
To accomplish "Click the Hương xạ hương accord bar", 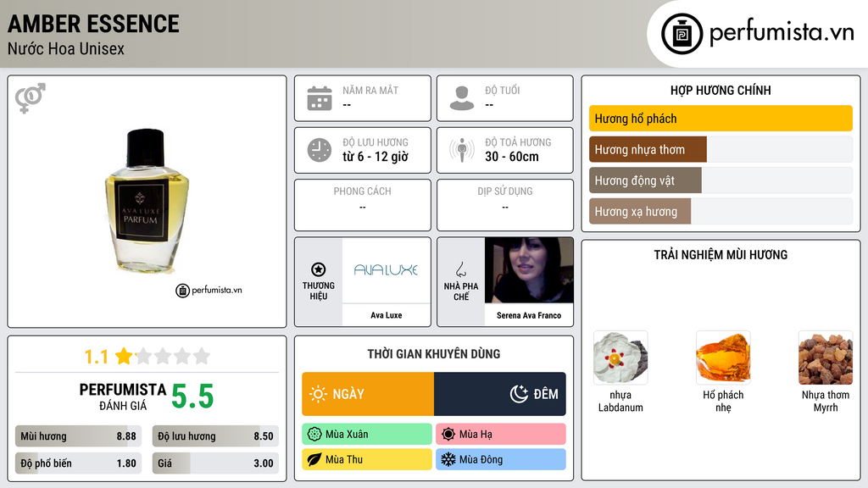I will [x=721, y=211].
